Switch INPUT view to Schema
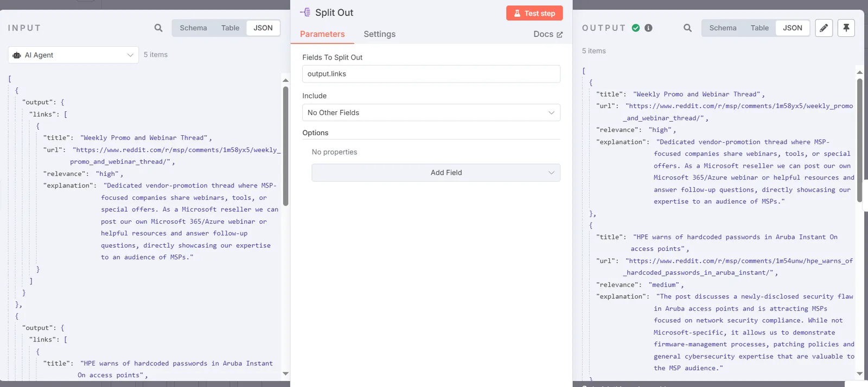The image size is (868, 387). 193,28
